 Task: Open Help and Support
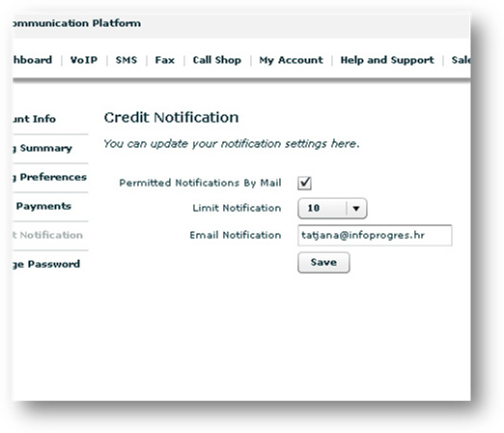coord(387,60)
